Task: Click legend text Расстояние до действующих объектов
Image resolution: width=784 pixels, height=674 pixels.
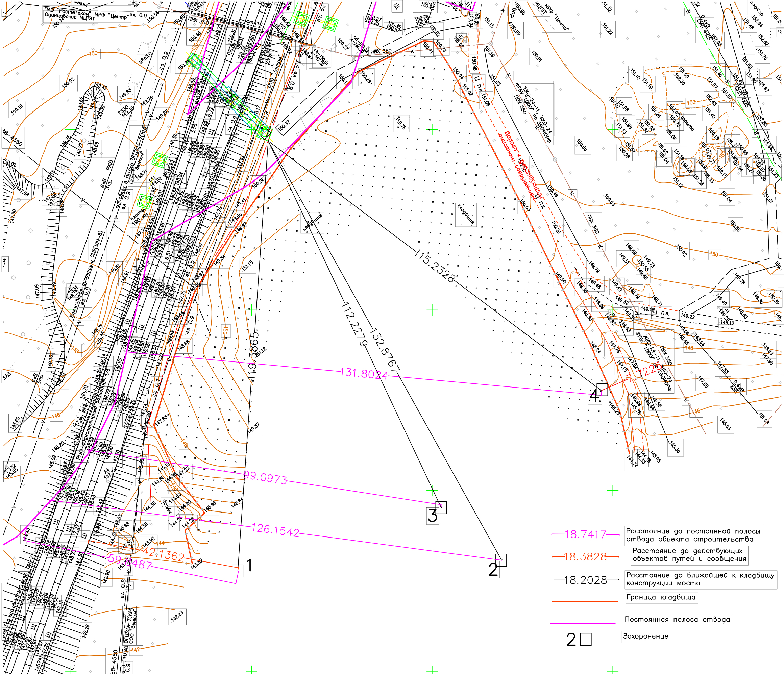Action: click(x=689, y=555)
